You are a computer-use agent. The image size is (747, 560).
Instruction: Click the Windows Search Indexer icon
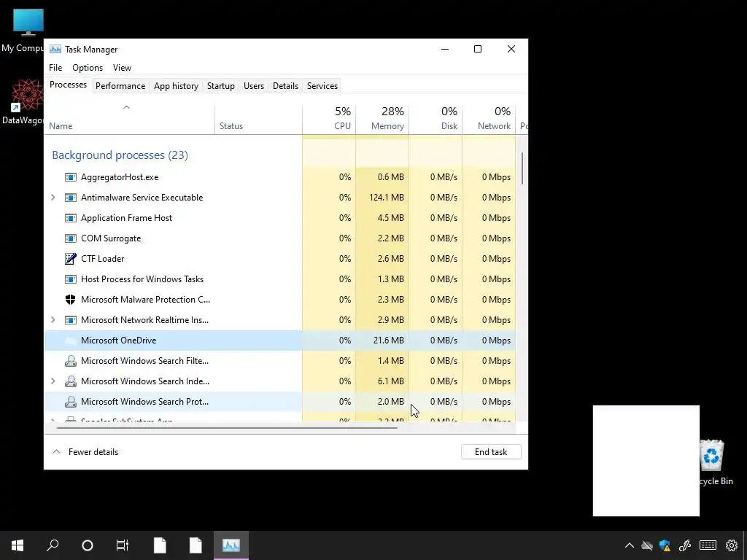(x=71, y=381)
